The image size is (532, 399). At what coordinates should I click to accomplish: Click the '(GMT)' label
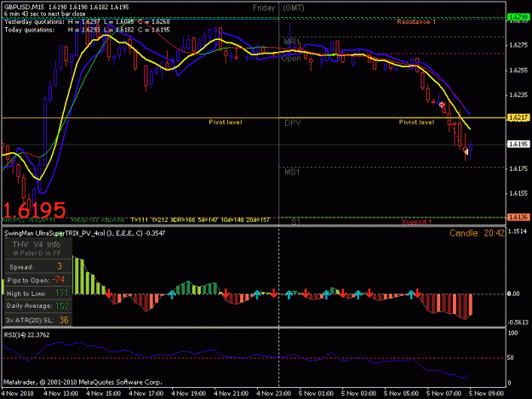coord(294,8)
